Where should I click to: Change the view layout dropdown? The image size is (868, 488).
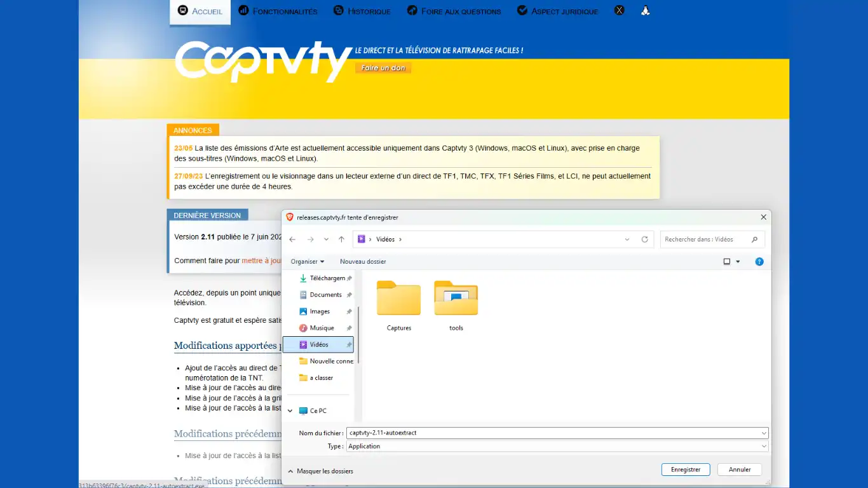(737, 262)
